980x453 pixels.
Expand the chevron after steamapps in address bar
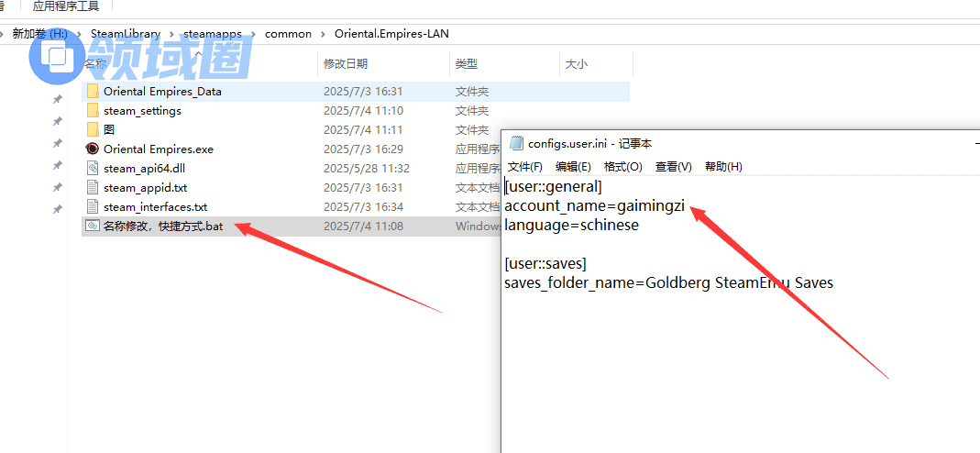(253, 34)
